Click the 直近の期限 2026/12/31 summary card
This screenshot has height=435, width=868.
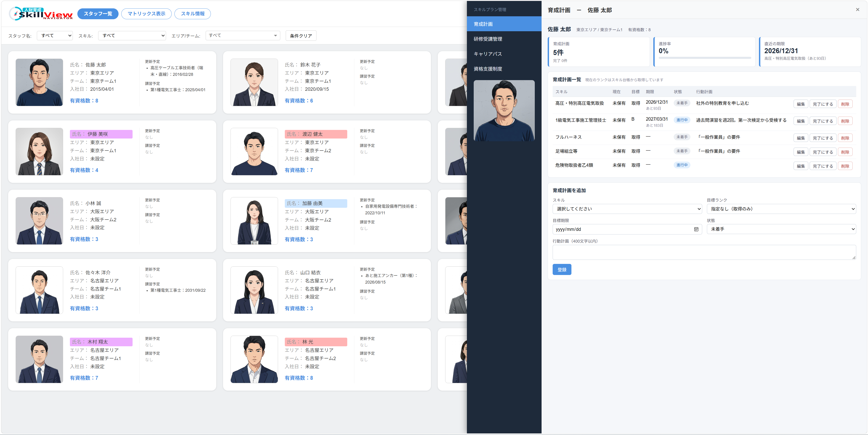click(810, 52)
